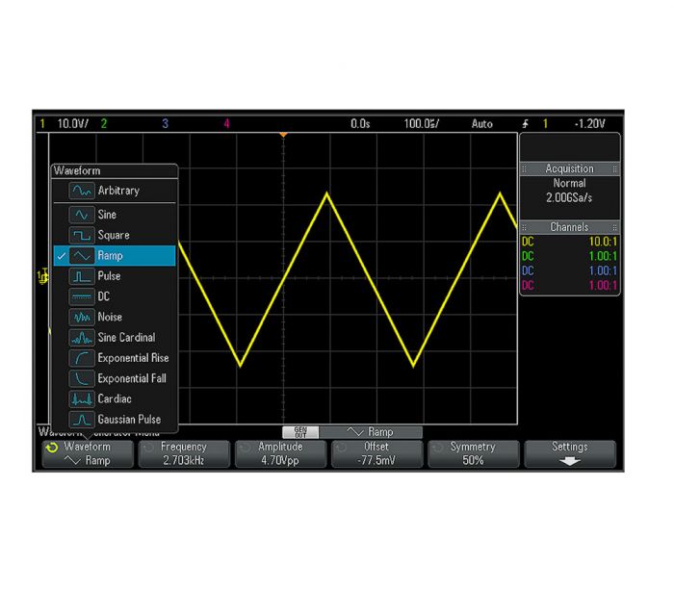Screen dimensions: 674x616
Task: Select DC from the waveform menu
Action: [104, 296]
